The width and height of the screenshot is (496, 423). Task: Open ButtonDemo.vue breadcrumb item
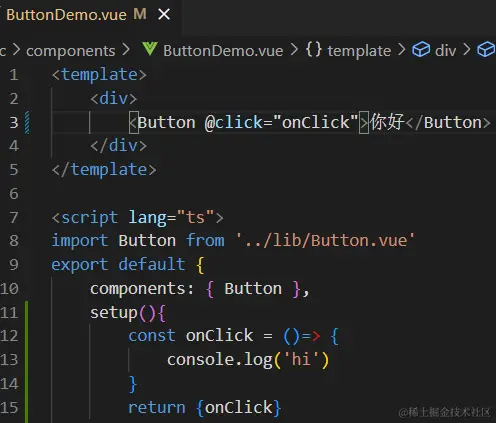(223, 51)
